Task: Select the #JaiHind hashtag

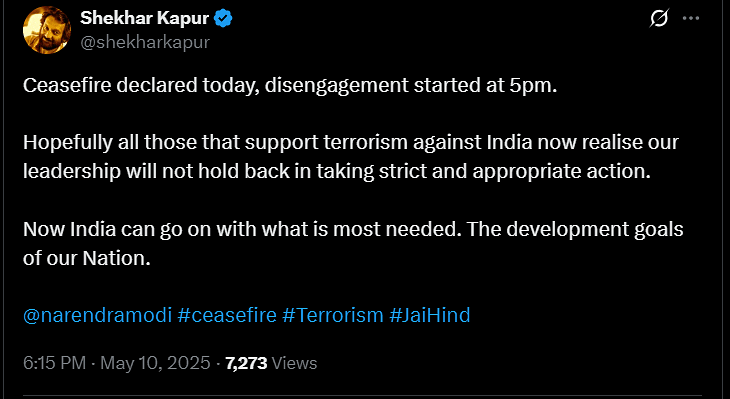Action: (x=429, y=315)
